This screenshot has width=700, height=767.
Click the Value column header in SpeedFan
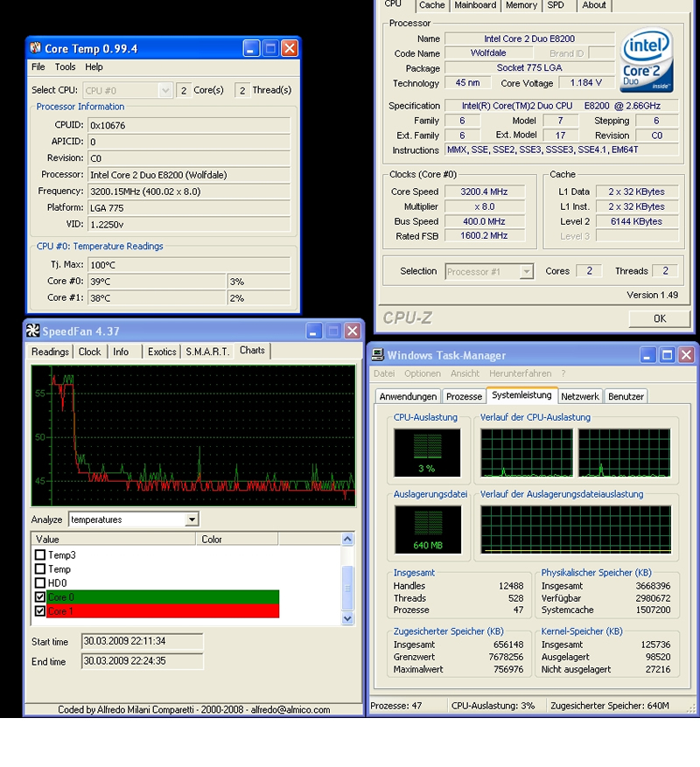pyautogui.click(x=114, y=539)
